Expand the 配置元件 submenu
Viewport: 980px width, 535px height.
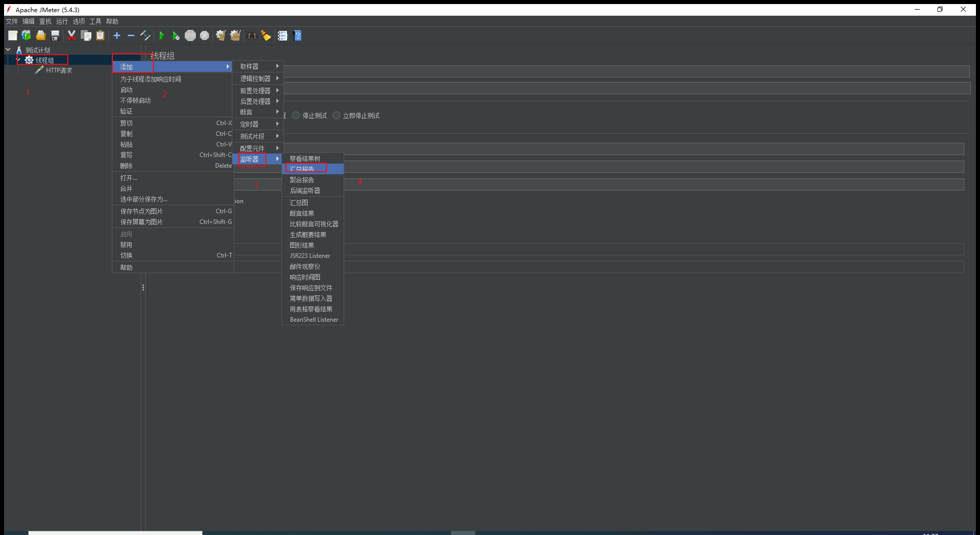pyautogui.click(x=258, y=148)
